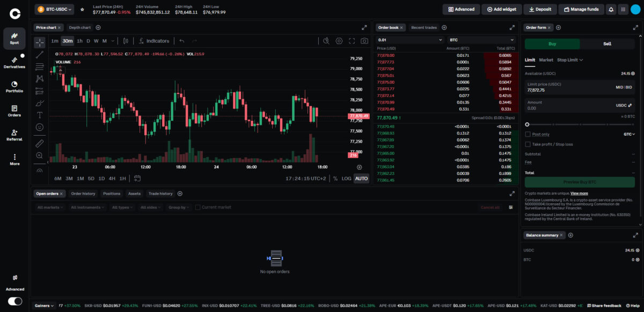Open the All markets filter
Image resolution: width=644 pixels, height=312 pixels.
50,207
